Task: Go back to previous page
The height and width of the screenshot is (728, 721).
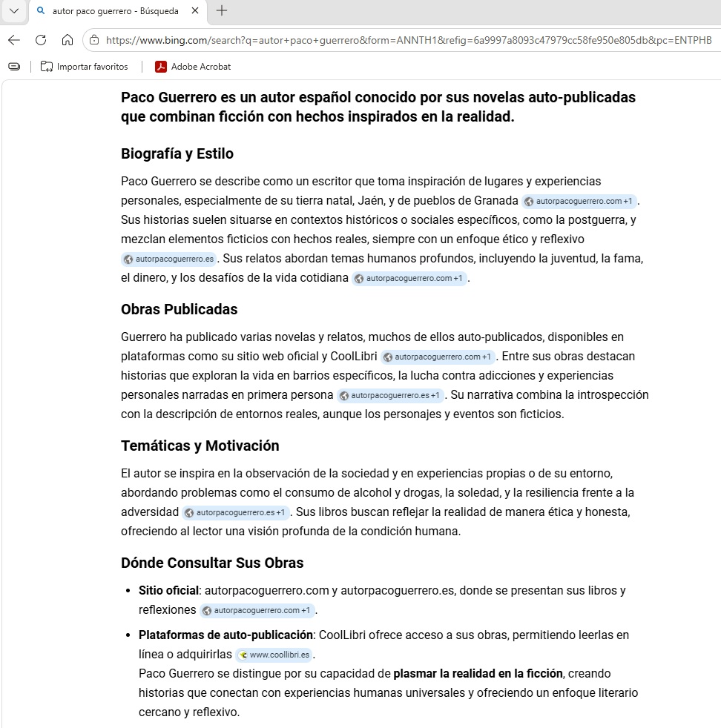Action: (x=14, y=40)
